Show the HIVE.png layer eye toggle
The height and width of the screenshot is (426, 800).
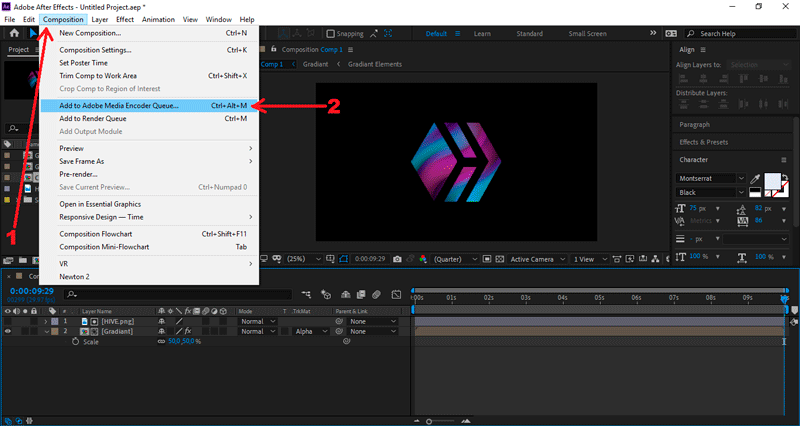pos(8,321)
